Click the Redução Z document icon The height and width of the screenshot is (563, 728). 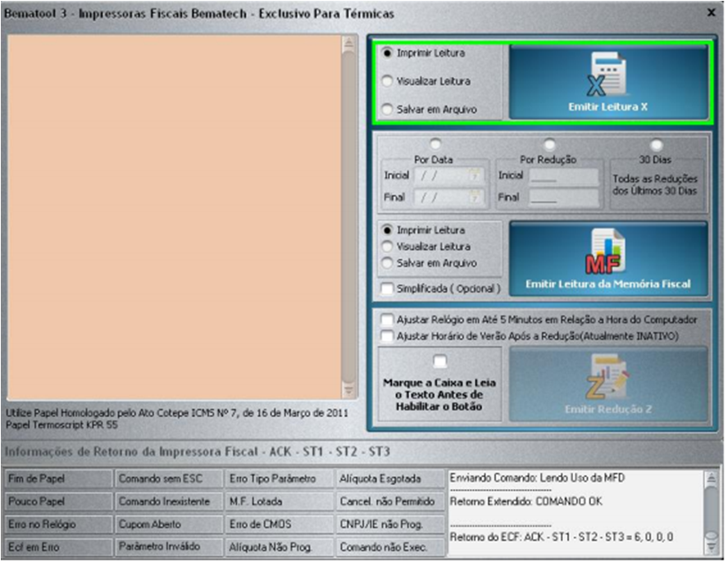pyautogui.click(x=607, y=377)
